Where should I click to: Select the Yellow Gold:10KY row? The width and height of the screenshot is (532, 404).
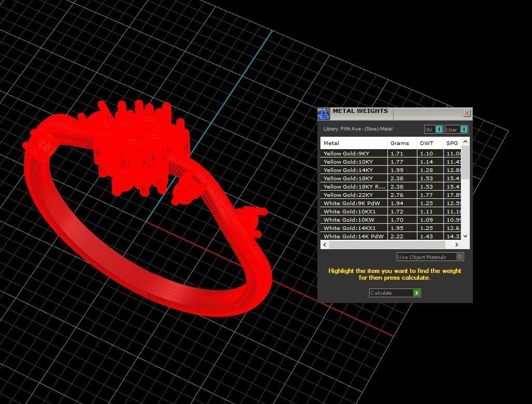390,162
